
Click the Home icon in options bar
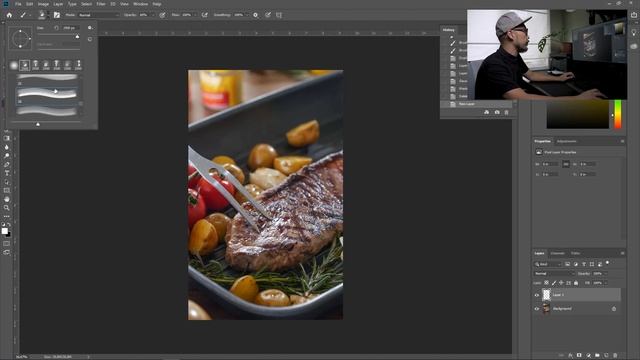tap(9, 15)
